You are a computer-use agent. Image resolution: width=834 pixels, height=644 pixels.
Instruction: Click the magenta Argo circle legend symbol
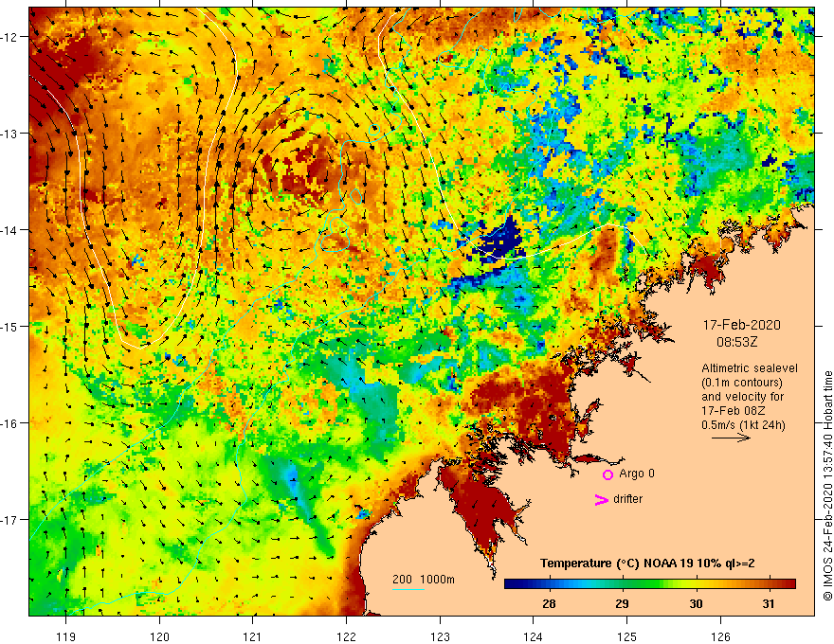(x=607, y=474)
